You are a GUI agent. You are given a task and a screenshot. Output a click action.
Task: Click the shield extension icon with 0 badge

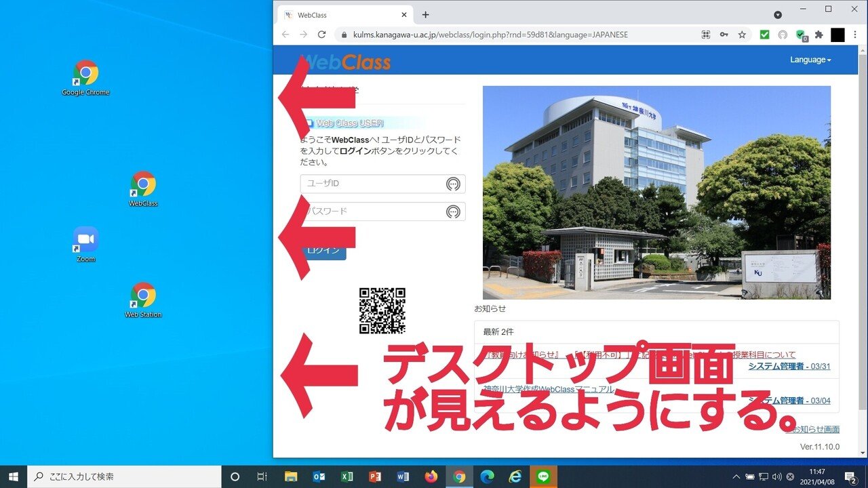click(801, 35)
